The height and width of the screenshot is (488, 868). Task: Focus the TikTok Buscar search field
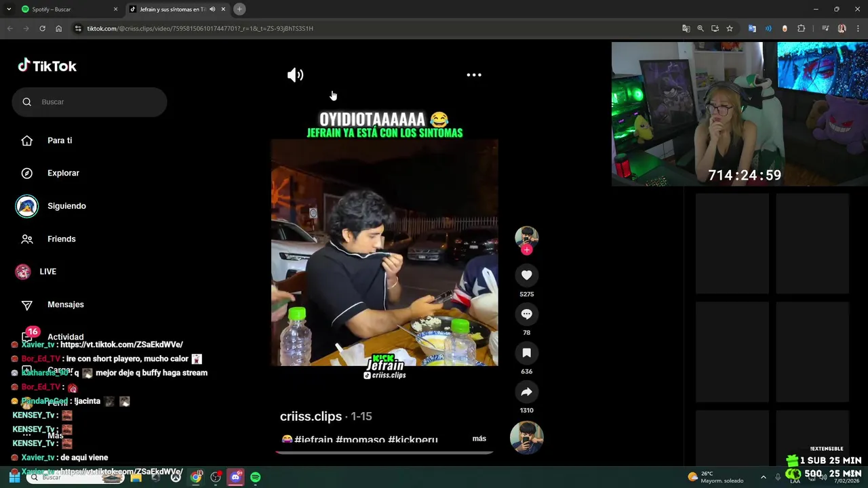point(90,102)
